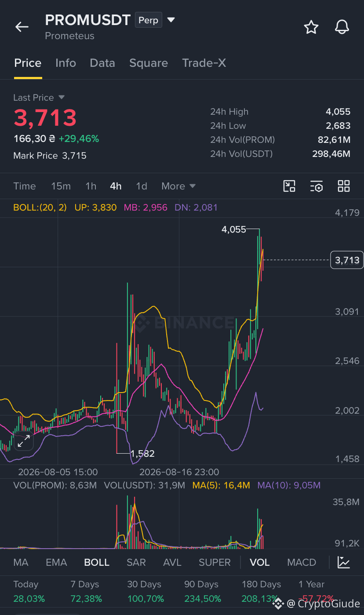Tap the 24h Low value 2,683
Viewport: 364px width, 615px height.
pyautogui.click(x=338, y=126)
